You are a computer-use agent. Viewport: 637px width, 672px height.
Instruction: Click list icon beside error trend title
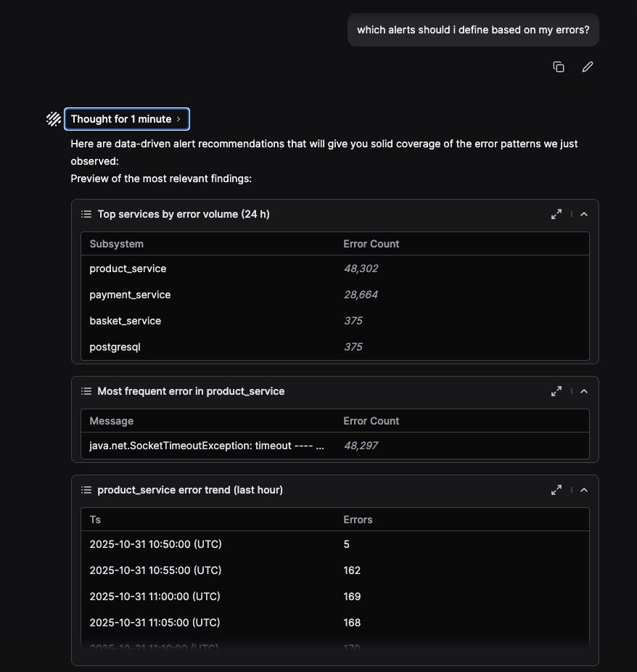86,490
